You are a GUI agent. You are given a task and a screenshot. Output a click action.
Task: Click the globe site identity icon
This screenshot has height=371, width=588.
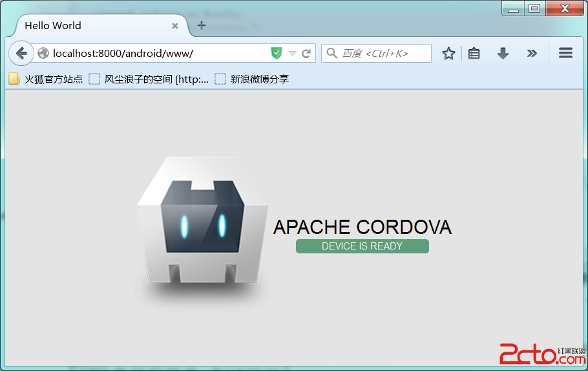point(43,53)
